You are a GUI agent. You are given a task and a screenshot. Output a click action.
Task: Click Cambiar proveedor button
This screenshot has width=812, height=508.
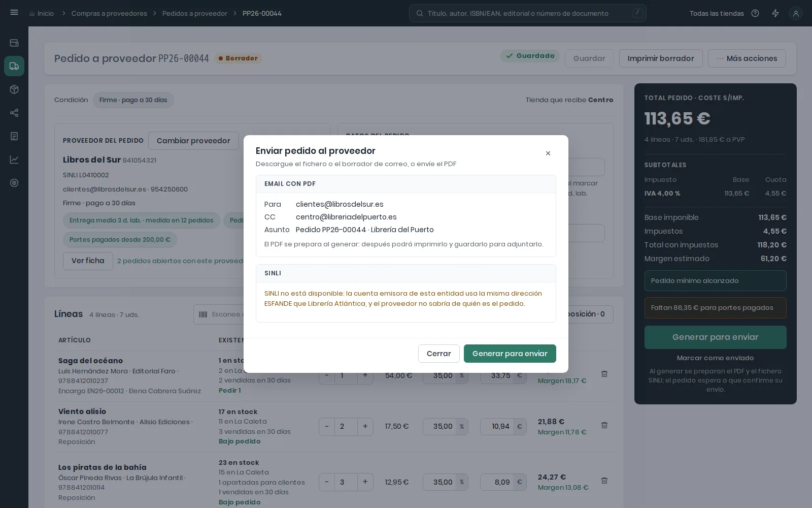[193, 141]
